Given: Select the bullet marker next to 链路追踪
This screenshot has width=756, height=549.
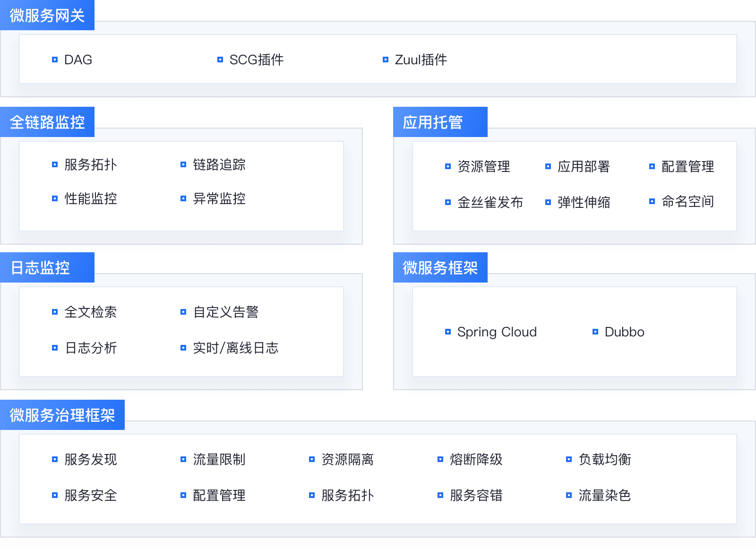Looking at the screenshot, I should point(183,164).
